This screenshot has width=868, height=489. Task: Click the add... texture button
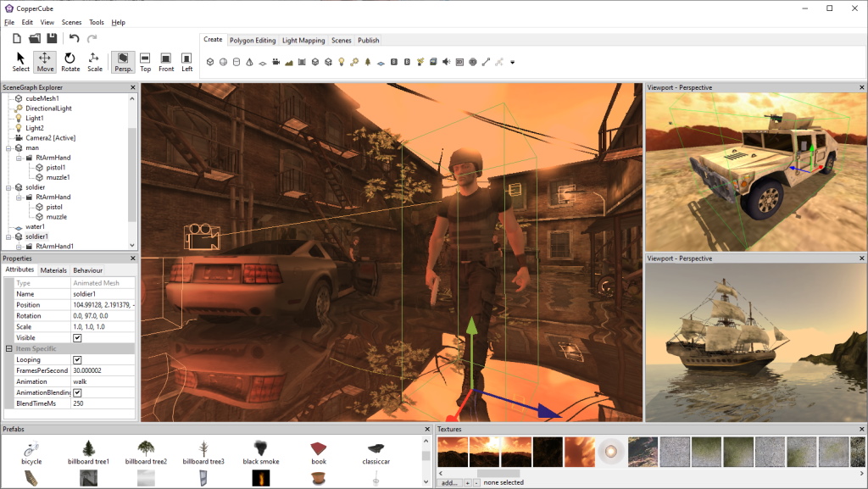448,482
